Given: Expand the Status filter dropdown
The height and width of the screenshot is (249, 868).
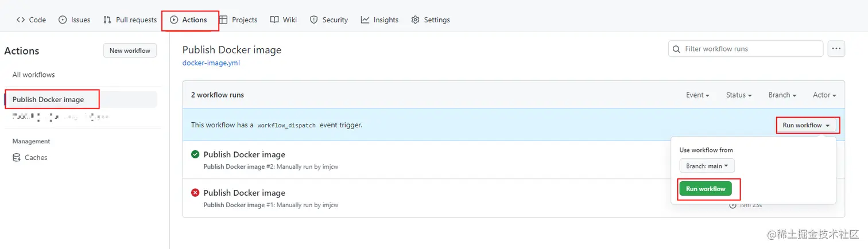Looking at the screenshot, I should click(739, 95).
